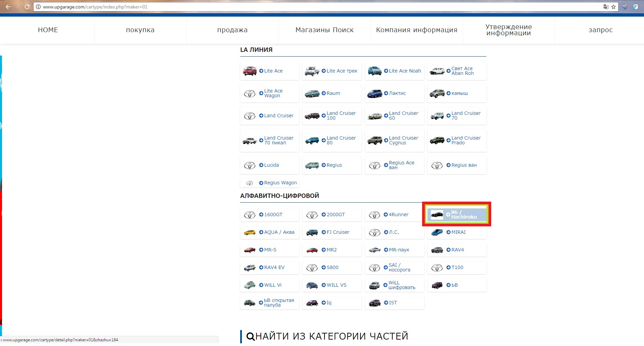Click the red MR-S car thumbnail
Viewport: 644px width, 346px height.
(250, 250)
